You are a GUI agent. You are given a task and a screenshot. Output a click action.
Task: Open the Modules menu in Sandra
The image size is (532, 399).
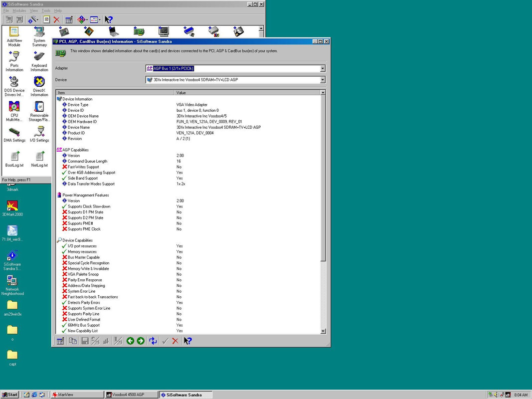19,11
